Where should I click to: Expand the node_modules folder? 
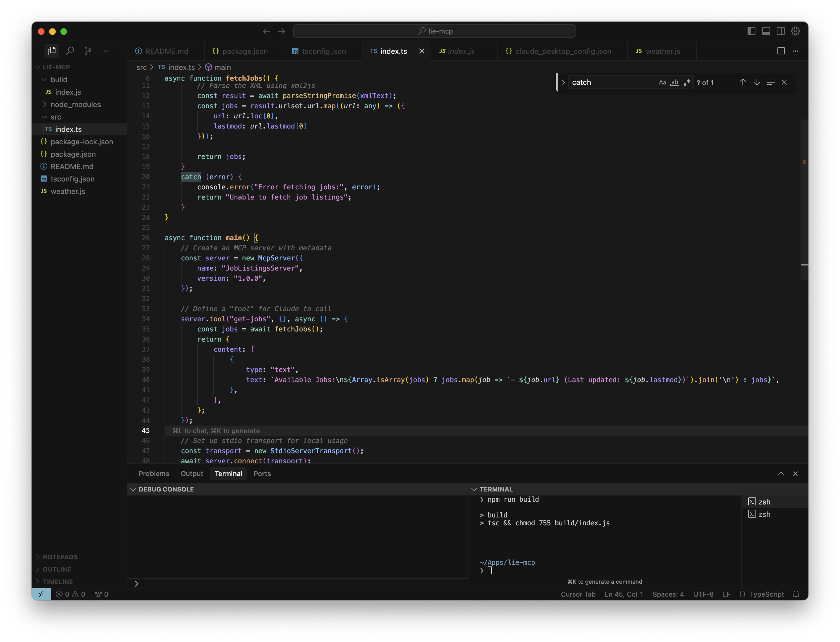[x=76, y=104]
